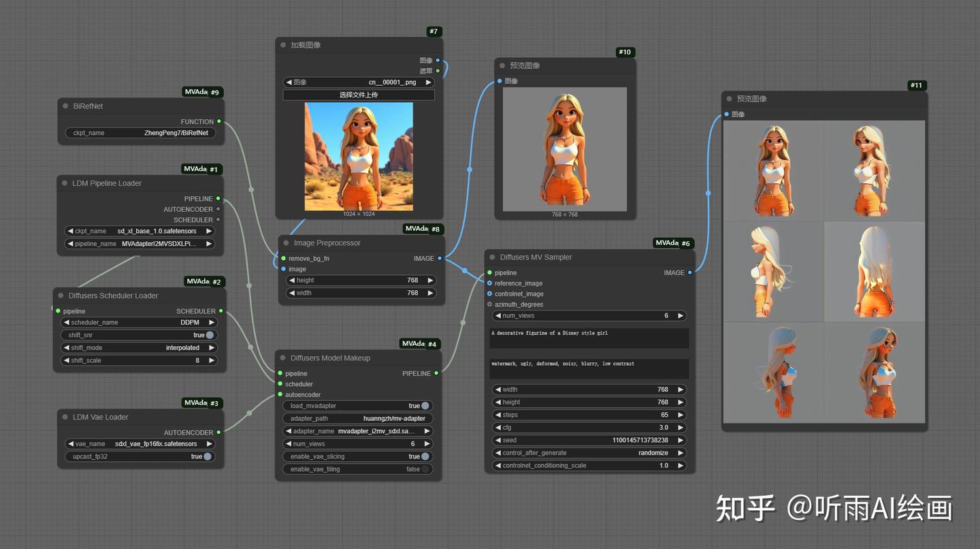Toggle upcast_fp32 in LDM Vae Loader
The width and height of the screenshot is (980, 549).
pyautogui.click(x=206, y=456)
